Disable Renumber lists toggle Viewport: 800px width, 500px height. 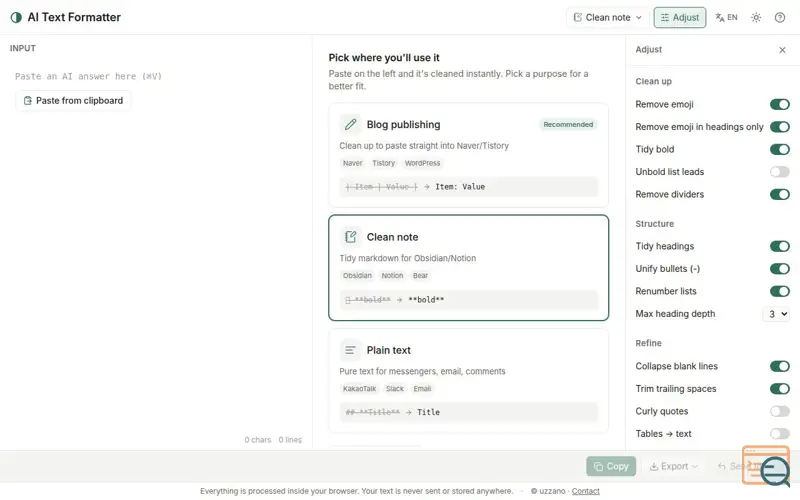(779, 291)
